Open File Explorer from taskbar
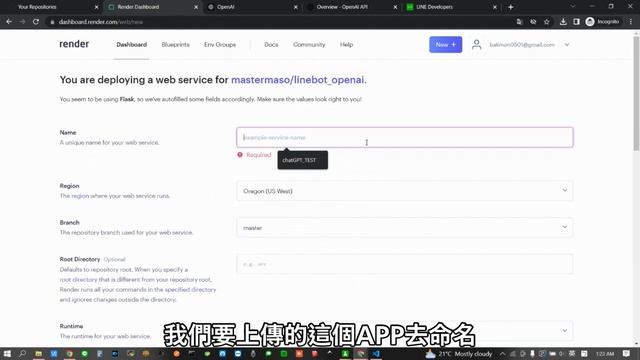 (x=38, y=353)
